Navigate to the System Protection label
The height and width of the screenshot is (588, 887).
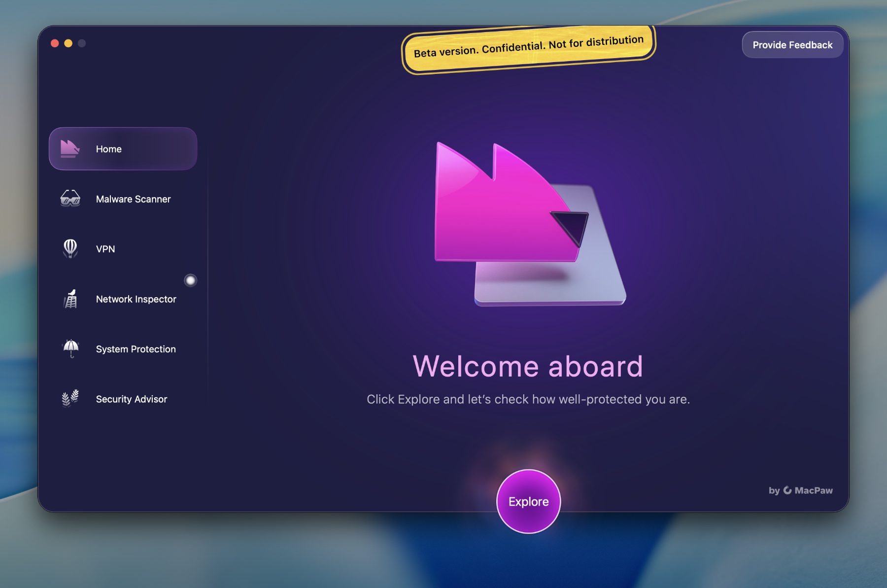(136, 349)
